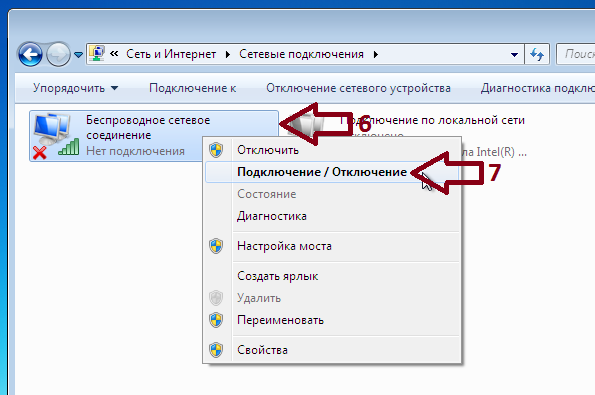Image resolution: width=595 pixels, height=395 pixels.
Task: Expand arrow after Сетевые подключения breadcrumb
Action: [376, 55]
